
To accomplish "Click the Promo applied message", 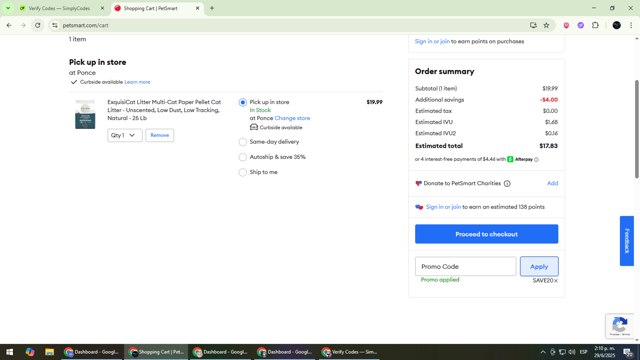I will tap(440, 280).
